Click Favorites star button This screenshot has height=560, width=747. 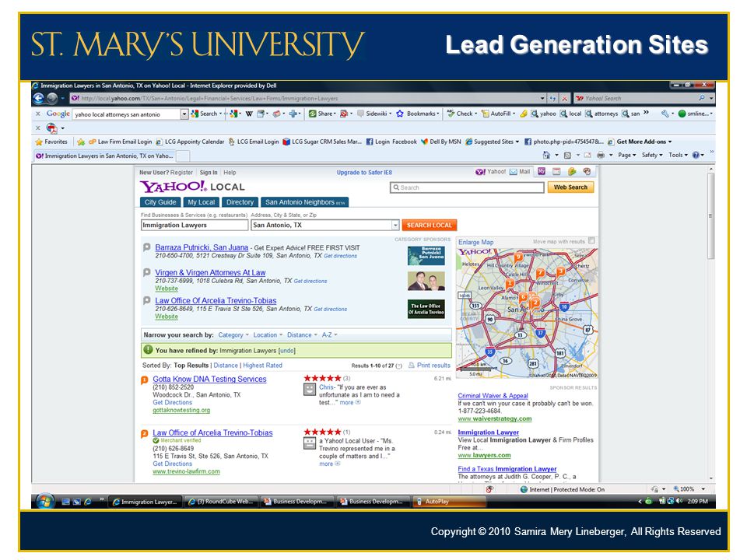point(51,142)
